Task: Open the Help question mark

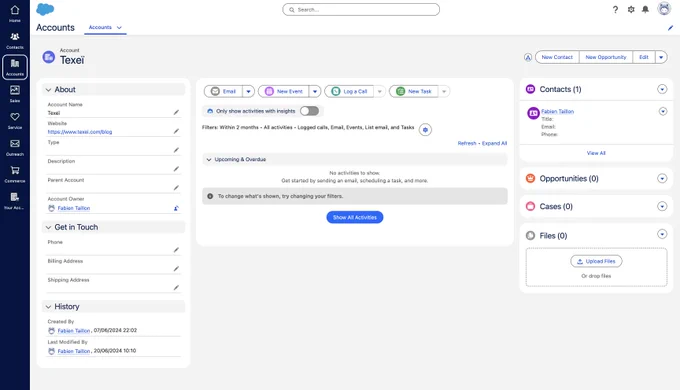Action: click(x=615, y=10)
